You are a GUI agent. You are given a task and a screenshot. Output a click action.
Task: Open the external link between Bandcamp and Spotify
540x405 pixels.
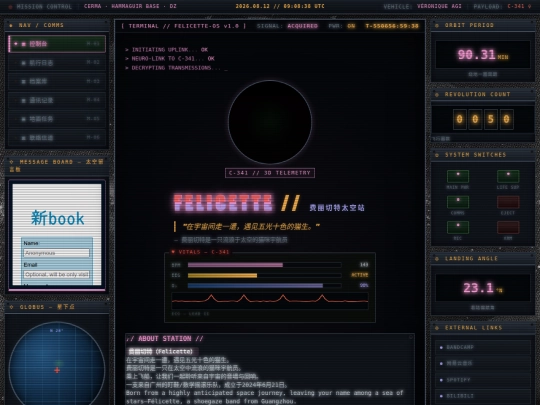pos(483,363)
